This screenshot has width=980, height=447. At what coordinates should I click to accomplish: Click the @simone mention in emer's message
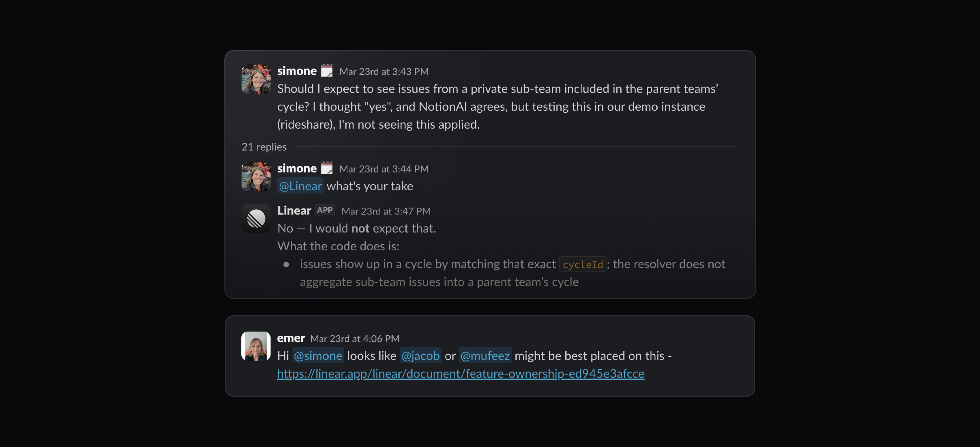coord(318,355)
